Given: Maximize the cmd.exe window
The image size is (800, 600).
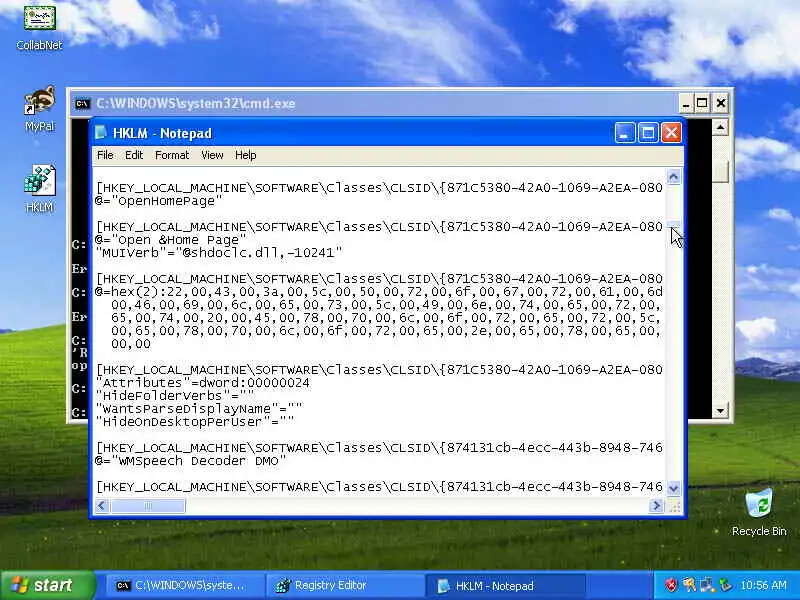Looking at the screenshot, I should click(702, 104).
